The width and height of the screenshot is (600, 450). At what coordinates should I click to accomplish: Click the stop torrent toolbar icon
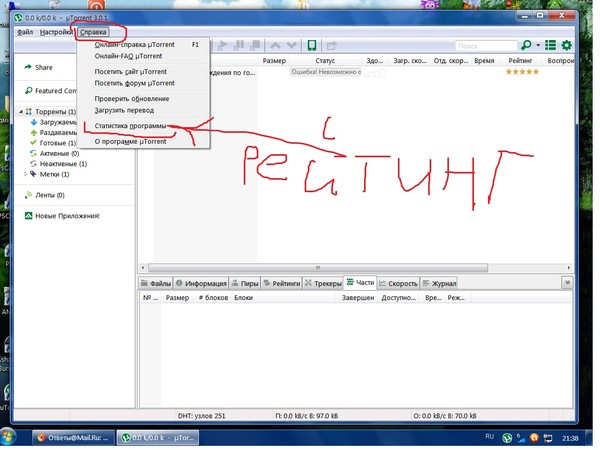click(255, 46)
